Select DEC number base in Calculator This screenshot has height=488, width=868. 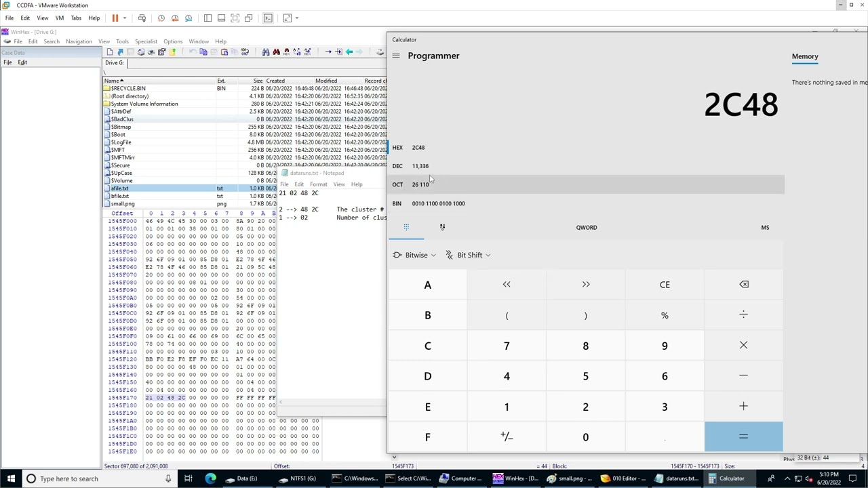[x=586, y=166]
